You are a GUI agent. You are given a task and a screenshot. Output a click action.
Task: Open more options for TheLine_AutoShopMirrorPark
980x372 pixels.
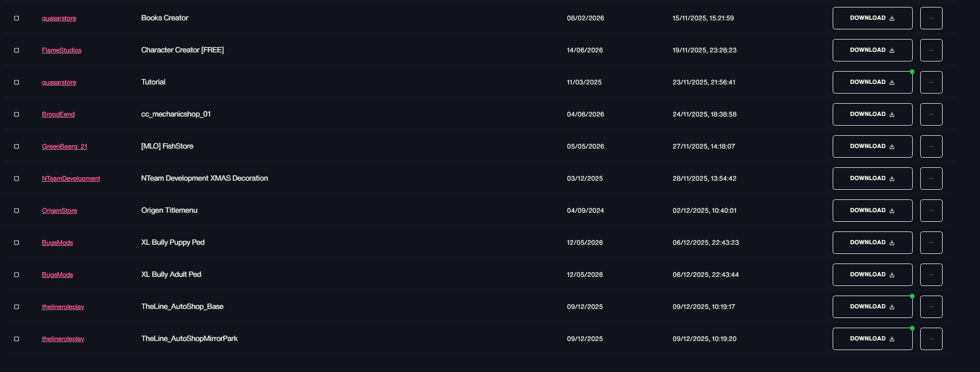[931, 339]
